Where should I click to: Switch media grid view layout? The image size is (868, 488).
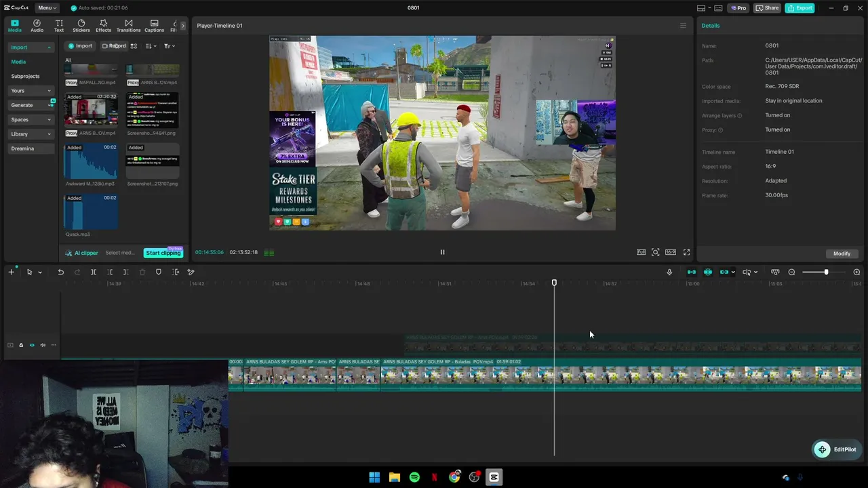(x=134, y=46)
